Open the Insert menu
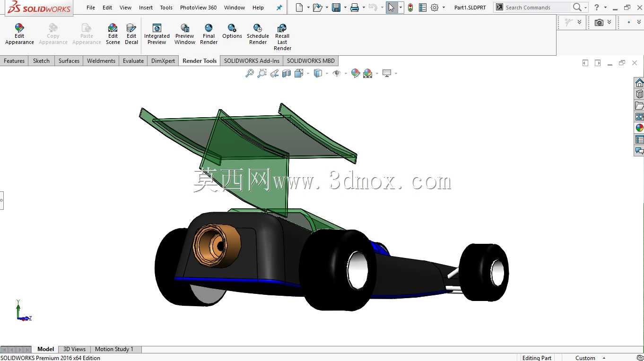This screenshot has height=361, width=644. 146,8
